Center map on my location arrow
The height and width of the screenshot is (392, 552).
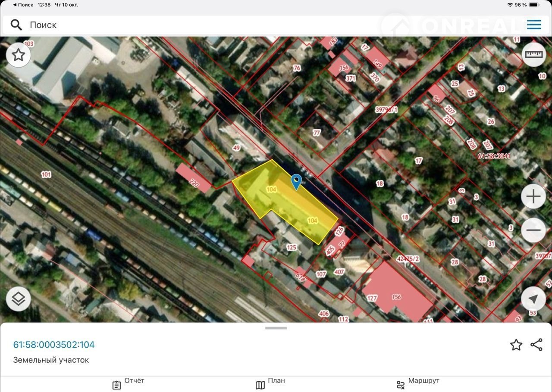533,299
